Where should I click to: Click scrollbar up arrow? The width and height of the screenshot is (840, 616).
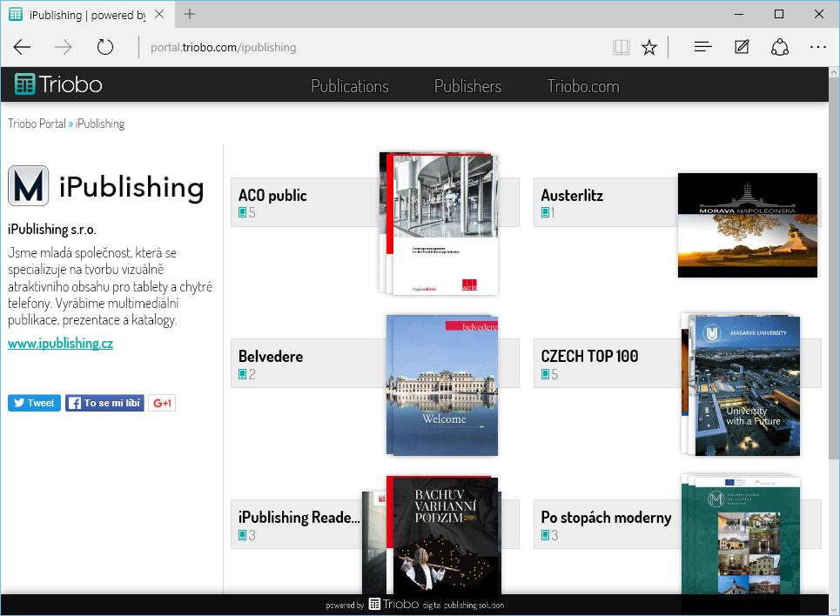tap(834, 71)
